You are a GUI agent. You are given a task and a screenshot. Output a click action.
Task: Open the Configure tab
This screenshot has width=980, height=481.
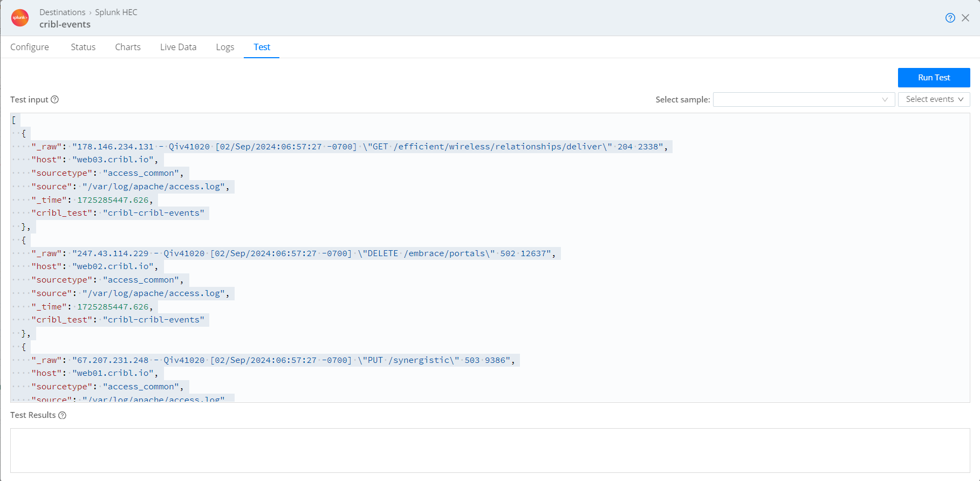[x=30, y=47]
